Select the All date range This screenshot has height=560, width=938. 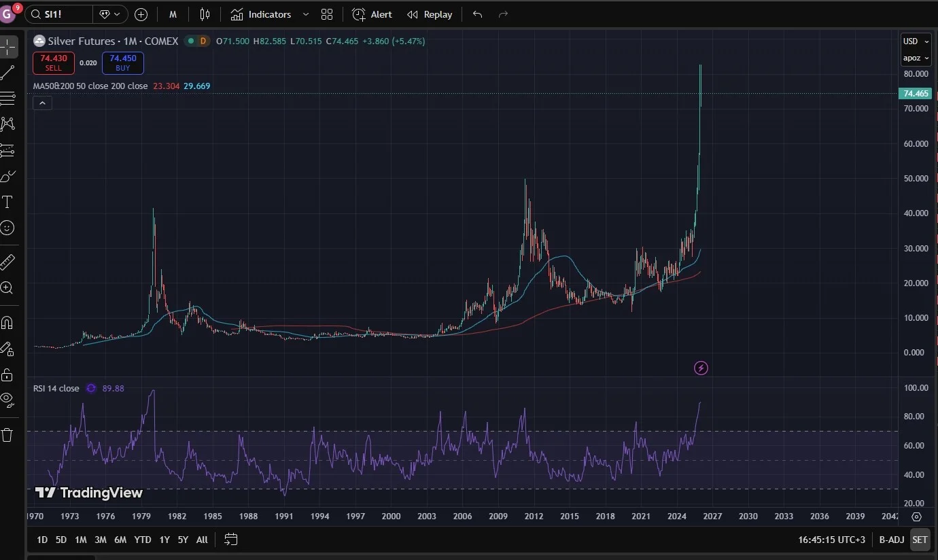click(x=202, y=540)
